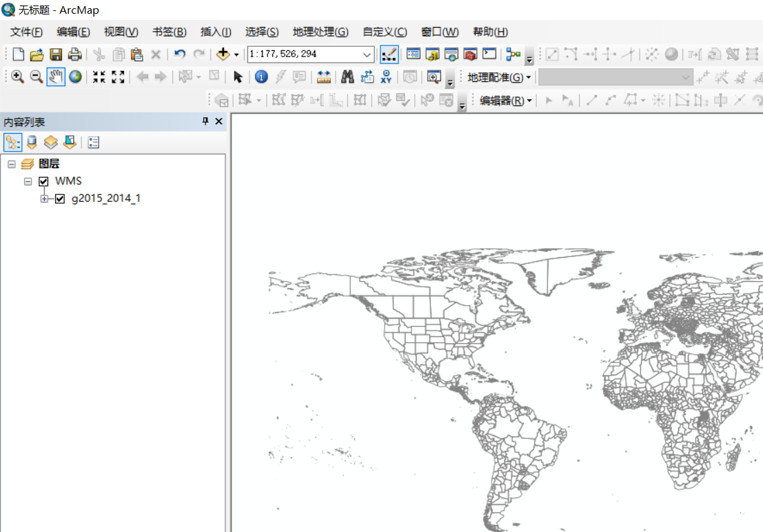This screenshot has height=532, width=763.
Task: Select the WMS layer name
Action: point(69,181)
